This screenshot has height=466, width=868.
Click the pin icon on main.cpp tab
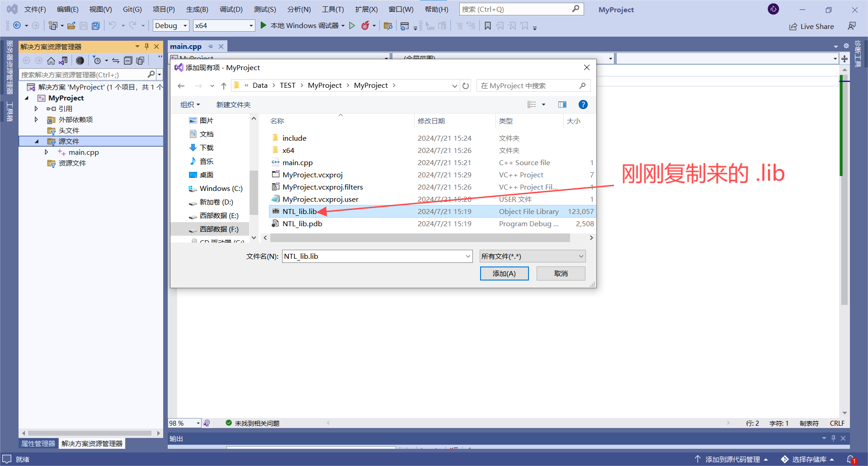point(210,47)
